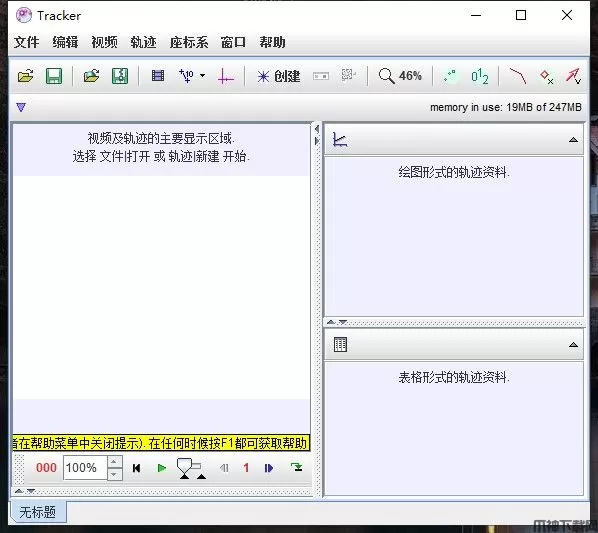Click the yellow F1 help hint bar

[161, 443]
